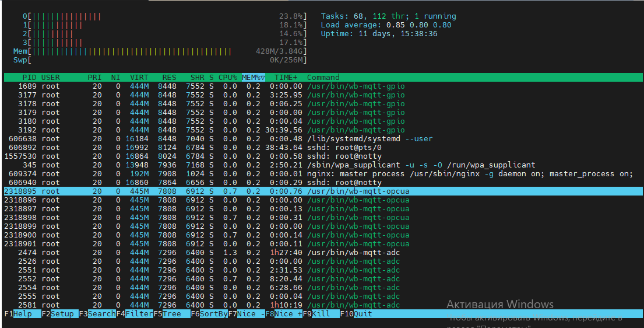Image resolution: width=644 pixels, height=328 pixels.
Task: Click the Uptime 11 days line
Action: (379, 34)
